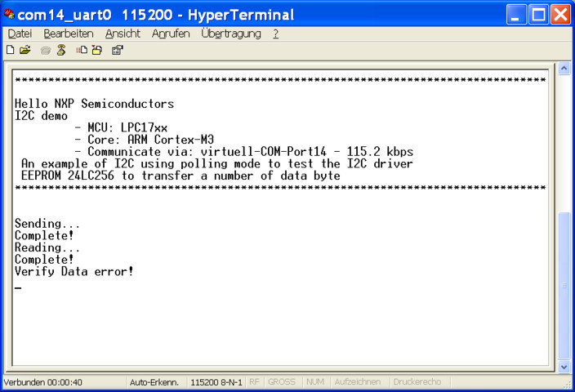The height and width of the screenshot is (392, 575).
Task: Click the 'Sending...' terminal line
Action: (x=47, y=224)
